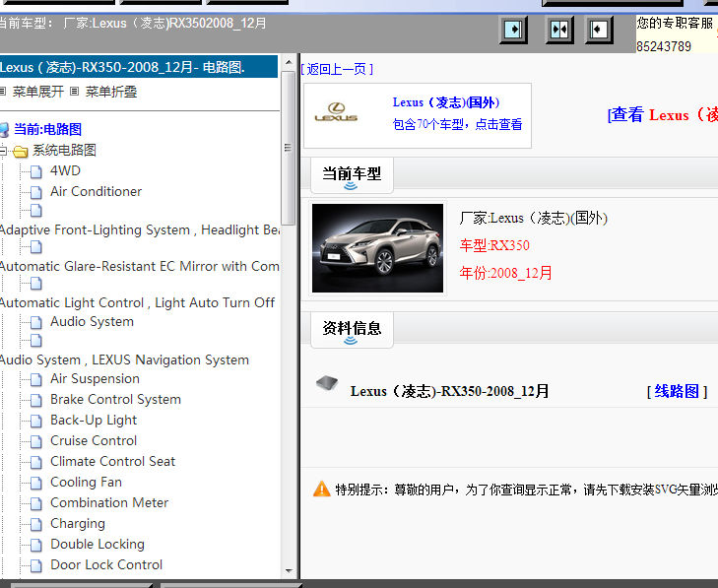Click the Door Lock Control page icon
Image resolution: width=718 pixels, height=588 pixels.
pyautogui.click(x=36, y=565)
